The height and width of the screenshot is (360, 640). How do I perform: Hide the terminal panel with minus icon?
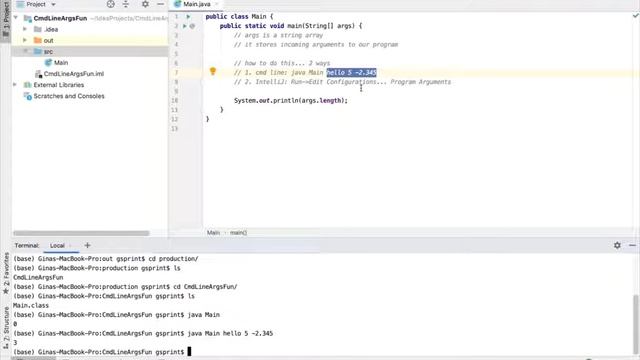click(x=632, y=245)
